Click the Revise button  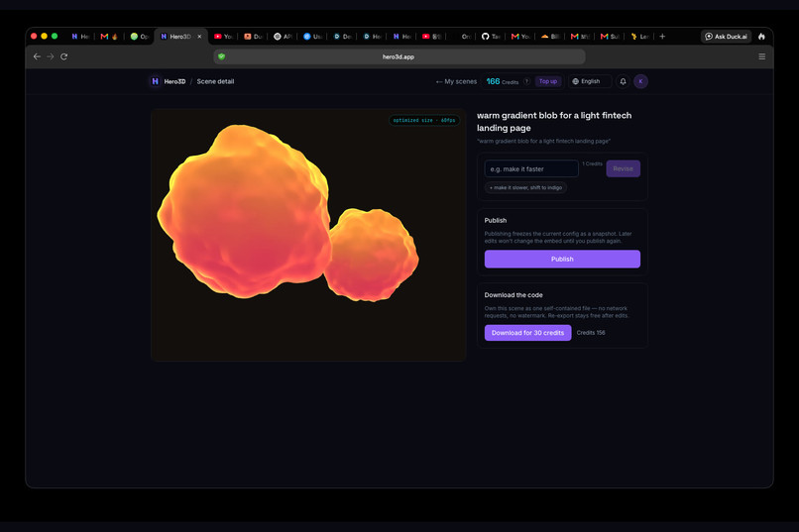tap(623, 168)
